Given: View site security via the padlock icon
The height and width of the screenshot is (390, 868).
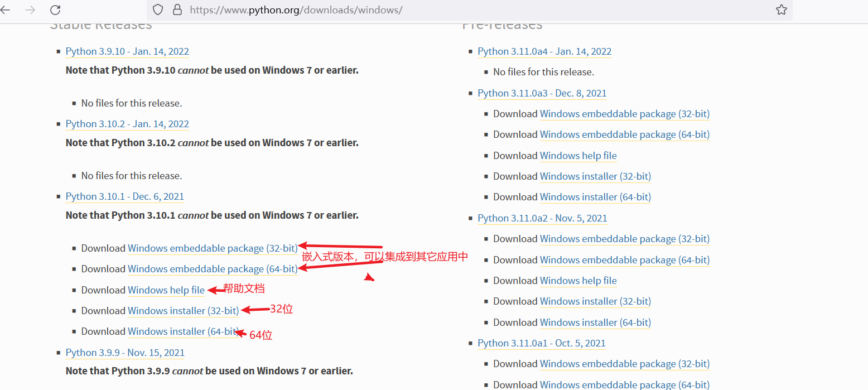Looking at the screenshot, I should click(x=177, y=10).
